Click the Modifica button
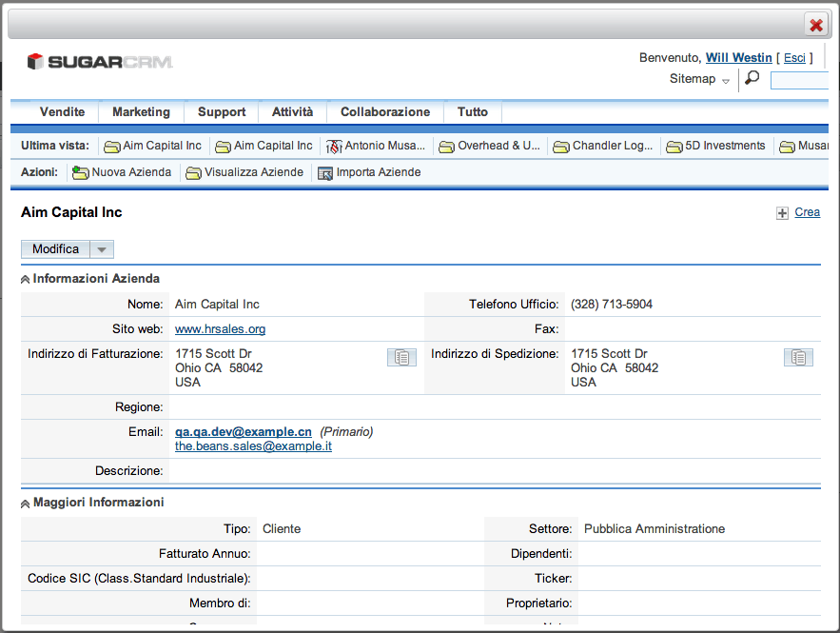Image resolution: width=840 pixels, height=633 pixels. coord(55,249)
